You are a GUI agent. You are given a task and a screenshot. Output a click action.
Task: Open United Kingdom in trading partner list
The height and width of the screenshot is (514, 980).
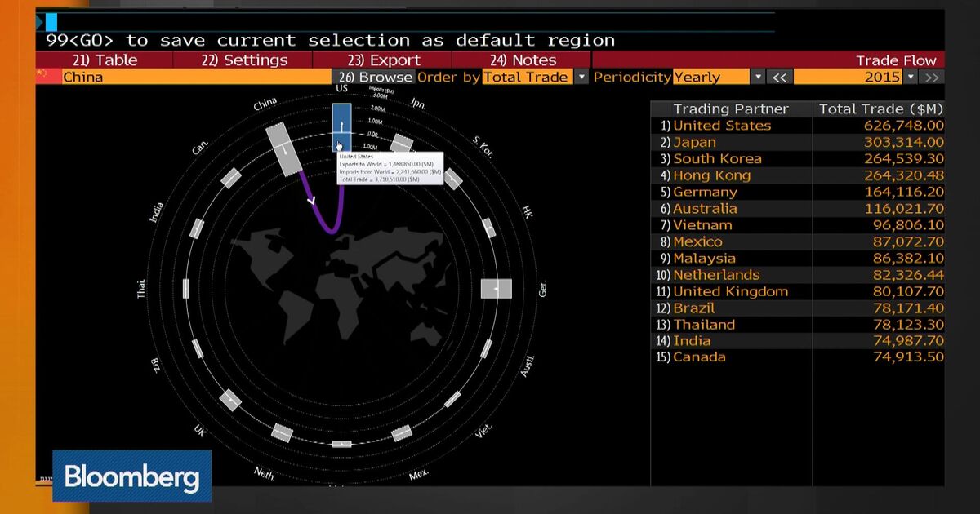731,291
